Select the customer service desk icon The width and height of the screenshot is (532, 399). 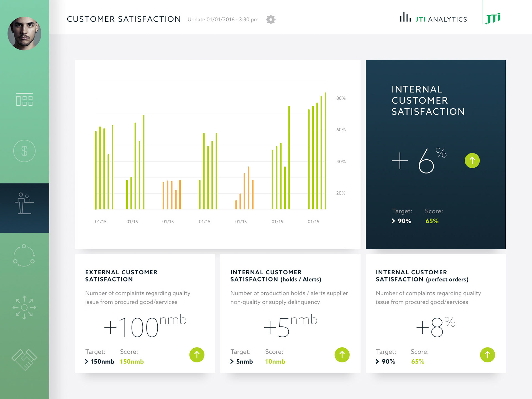[x=24, y=204]
